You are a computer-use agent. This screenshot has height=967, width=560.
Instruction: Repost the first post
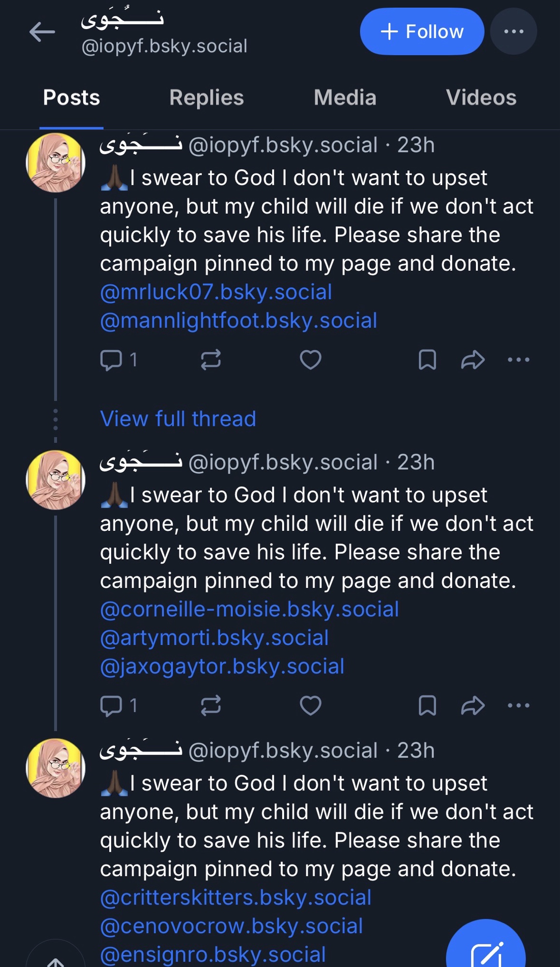(x=211, y=360)
